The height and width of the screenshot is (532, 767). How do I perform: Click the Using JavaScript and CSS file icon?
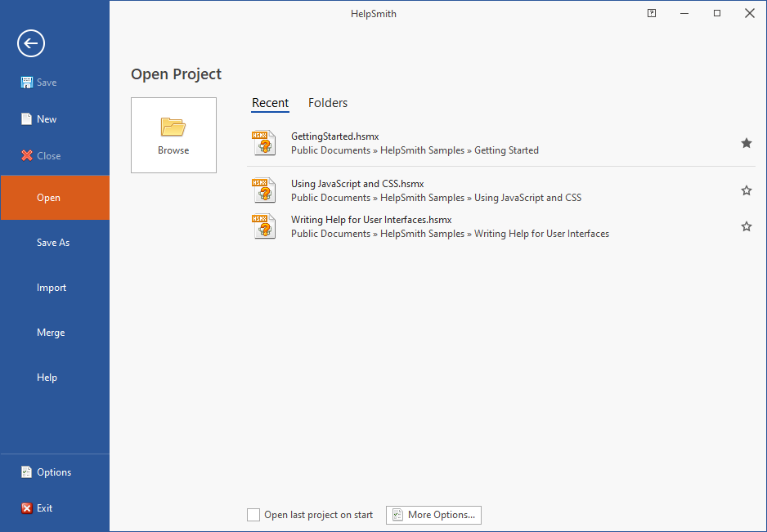coord(264,190)
